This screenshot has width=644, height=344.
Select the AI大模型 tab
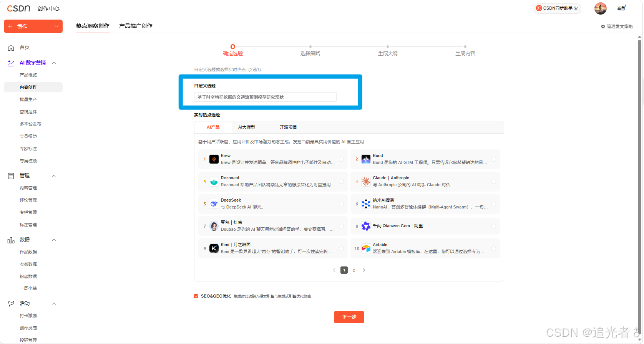(x=247, y=127)
